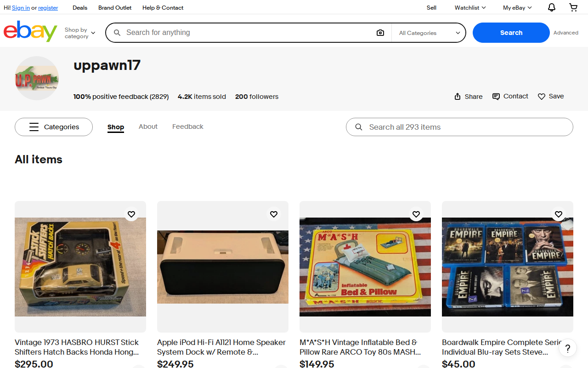588x368 pixels.
Task: Add Apple iPod Hi-Fi to watchlist
Action: [x=274, y=214]
